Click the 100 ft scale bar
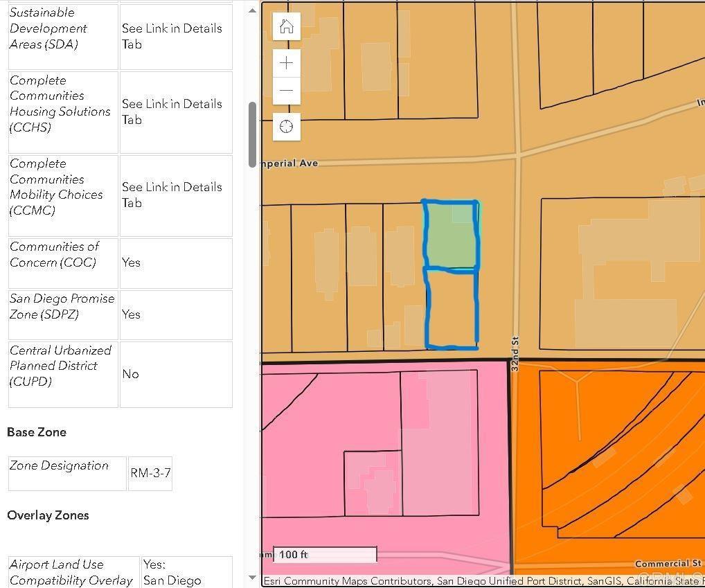This screenshot has width=705, height=588. [324, 555]
